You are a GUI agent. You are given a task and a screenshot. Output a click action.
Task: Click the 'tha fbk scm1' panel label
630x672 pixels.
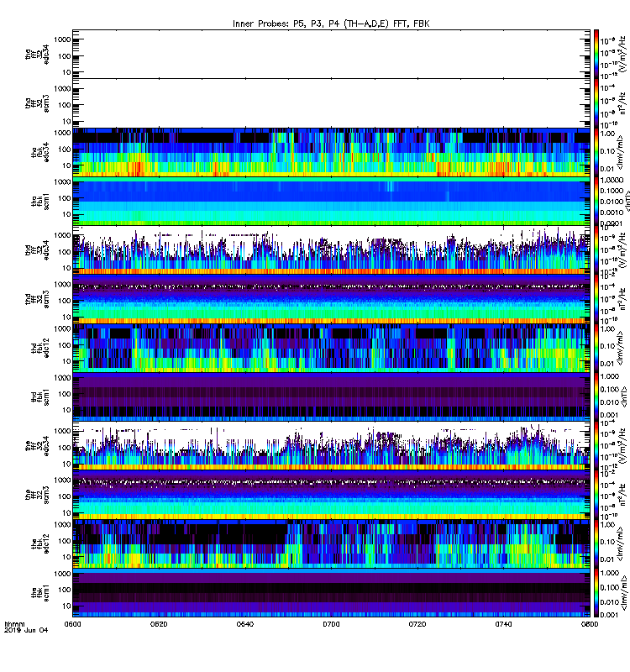point(40,201)
